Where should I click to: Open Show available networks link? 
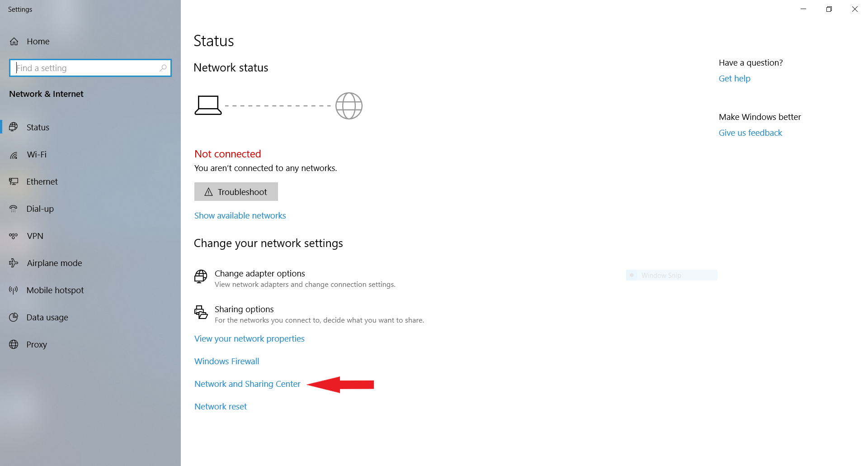pyautogui.click(x=240, y=216)
